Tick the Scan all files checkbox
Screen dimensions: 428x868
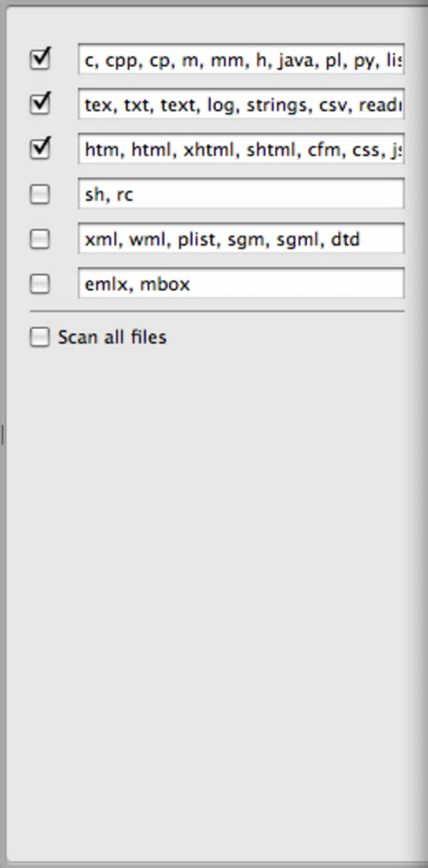[40, 337]
